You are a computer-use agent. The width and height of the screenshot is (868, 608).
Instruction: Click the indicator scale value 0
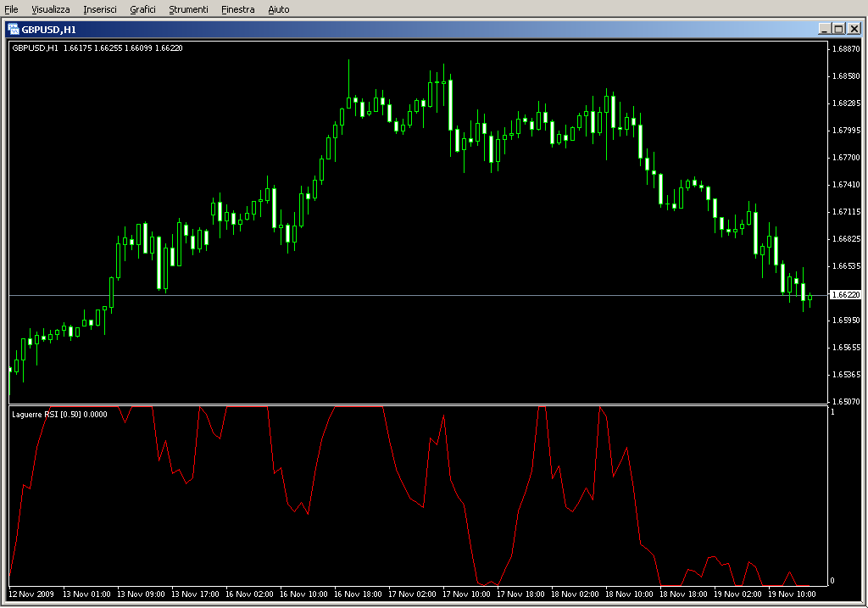click(832, 580)
